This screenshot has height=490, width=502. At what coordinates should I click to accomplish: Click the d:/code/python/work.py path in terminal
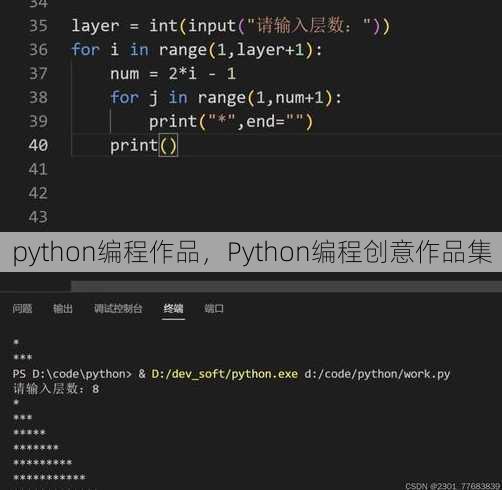(377, 374)
